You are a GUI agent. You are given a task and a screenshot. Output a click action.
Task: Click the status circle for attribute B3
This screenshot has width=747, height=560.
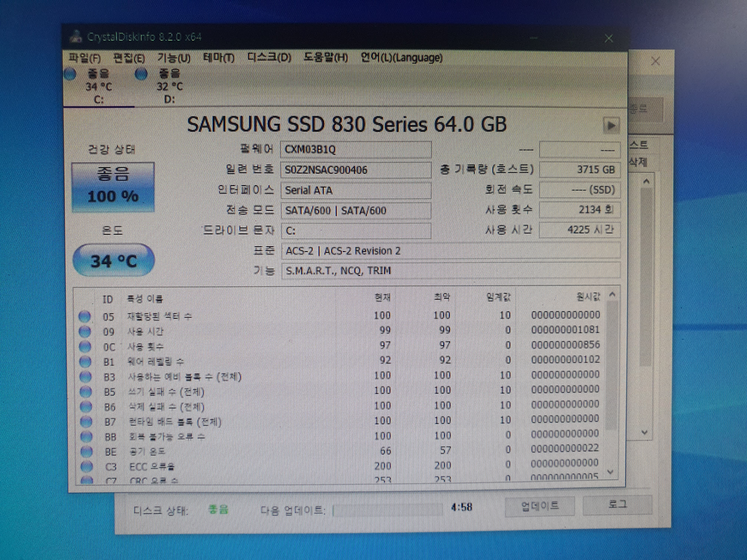point(85,377)
